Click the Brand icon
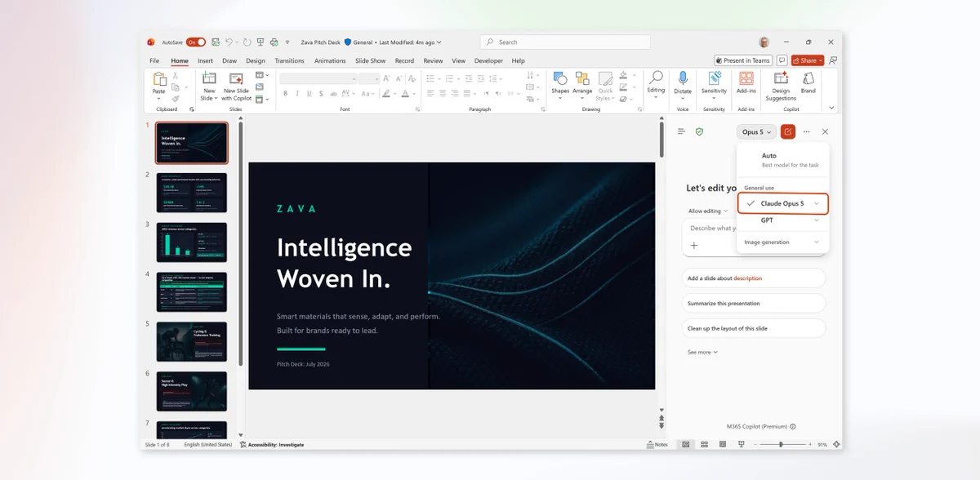Screen dimensions: 980x480 [x=808, y=78]
